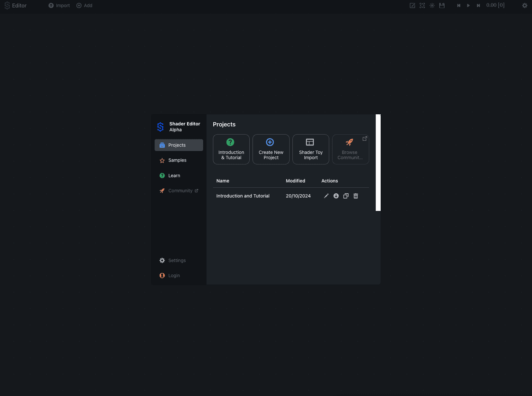Toggle the theme with the sun icon
532x396 pixels.
click(x=432, y=5)
